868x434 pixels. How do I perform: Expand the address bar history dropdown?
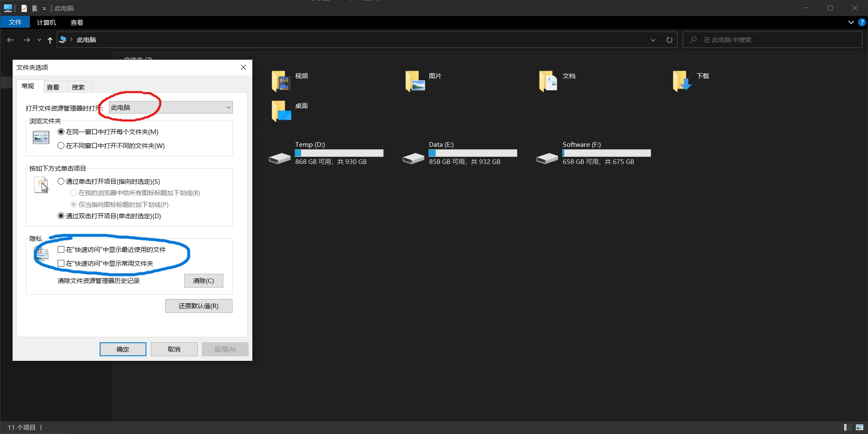(653, 40)
